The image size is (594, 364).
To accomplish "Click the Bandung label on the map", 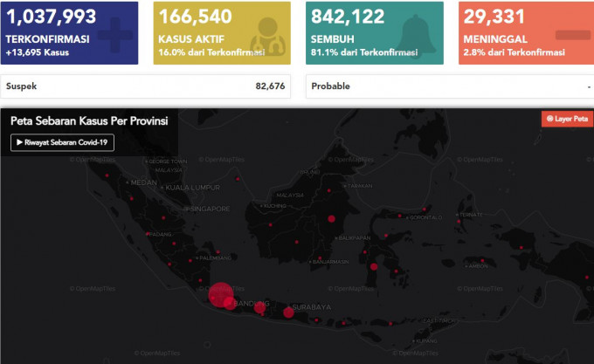I will coord(252,305).
